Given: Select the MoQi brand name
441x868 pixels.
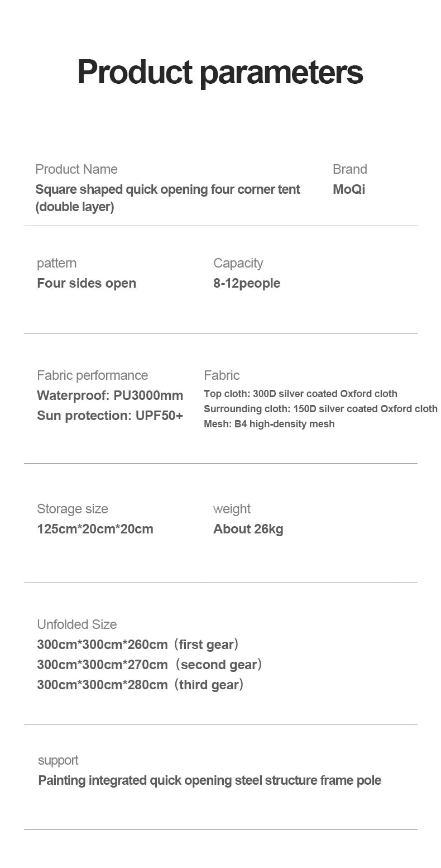Looking at the screenshot, I should [x=348, y=189].
